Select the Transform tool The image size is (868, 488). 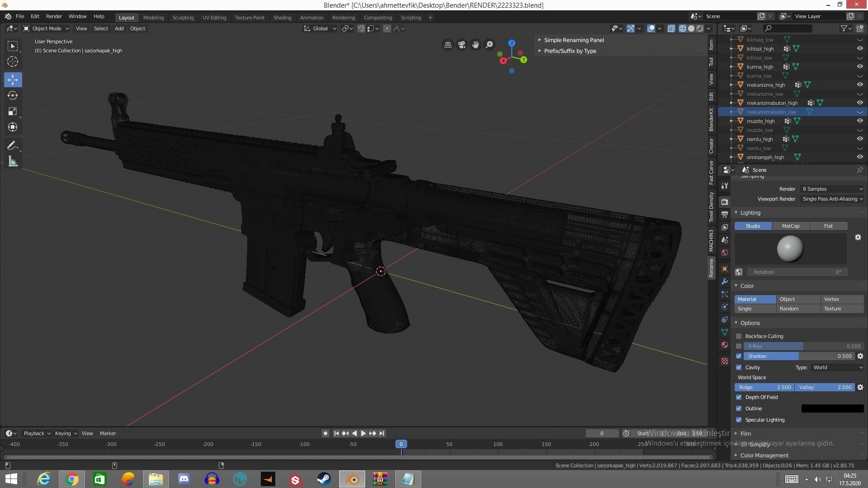[13, 127]
